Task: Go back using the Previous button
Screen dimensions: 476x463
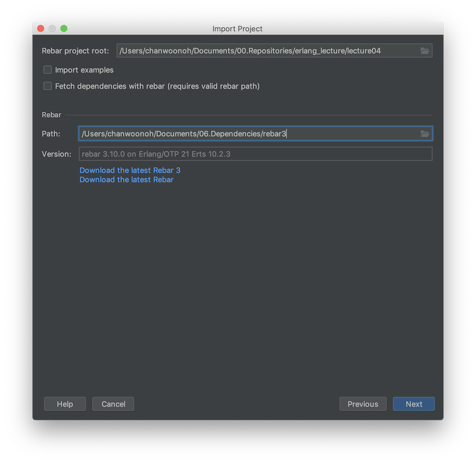Action: click(363, 404)
